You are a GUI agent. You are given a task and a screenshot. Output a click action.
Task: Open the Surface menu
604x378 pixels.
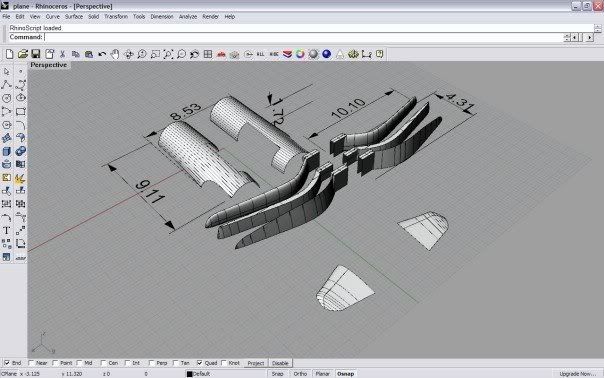(x=74, y=17)
